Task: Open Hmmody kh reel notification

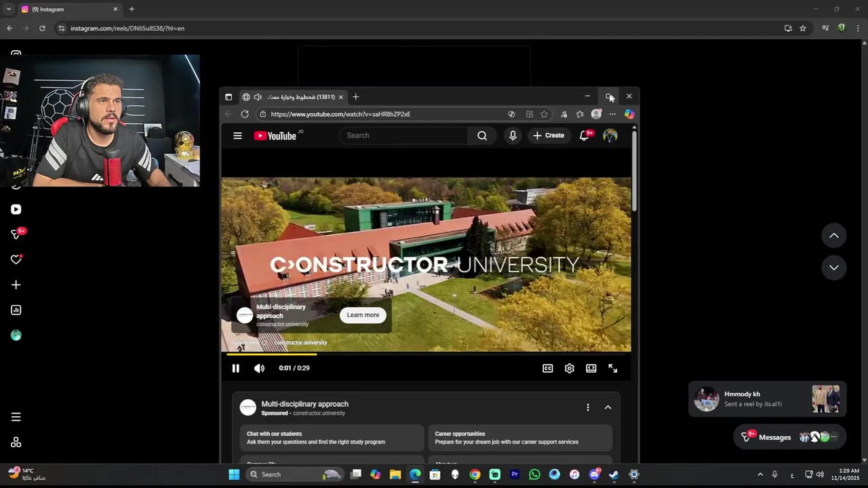Action: coord(767,399)
